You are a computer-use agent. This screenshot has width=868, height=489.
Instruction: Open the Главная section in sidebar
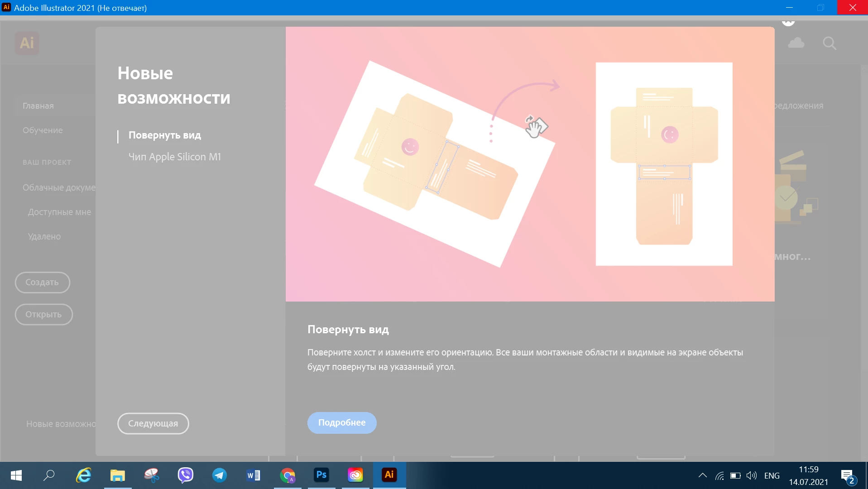click(38, 106)
